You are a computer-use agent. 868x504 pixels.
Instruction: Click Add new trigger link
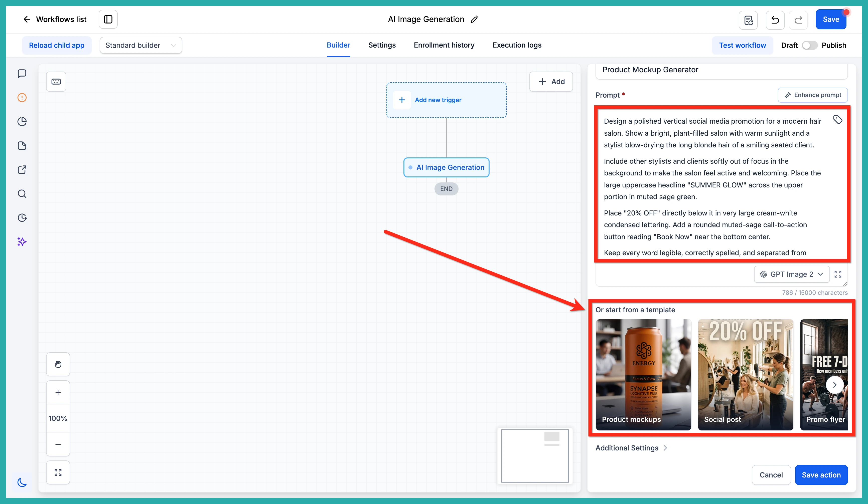[438, 100]
